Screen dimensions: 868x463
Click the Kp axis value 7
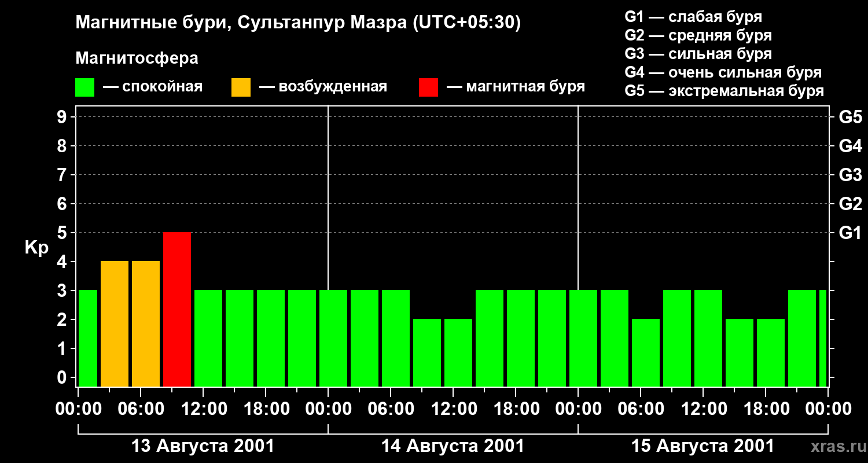point(63,175)
